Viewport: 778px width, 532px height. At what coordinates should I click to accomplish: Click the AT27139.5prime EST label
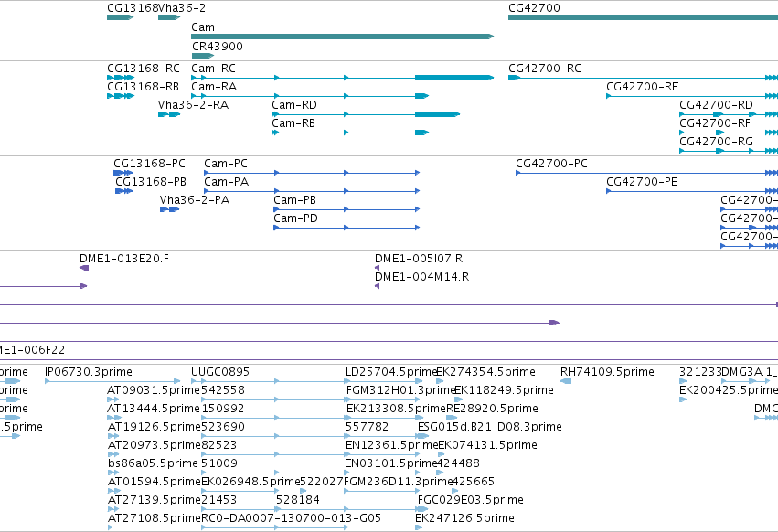click(x=155, y=500)
